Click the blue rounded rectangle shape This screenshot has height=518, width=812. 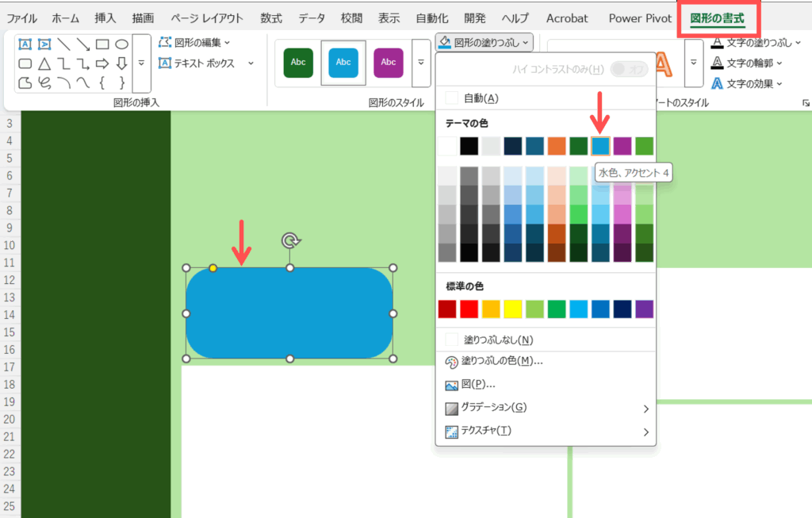pos(289,313)
